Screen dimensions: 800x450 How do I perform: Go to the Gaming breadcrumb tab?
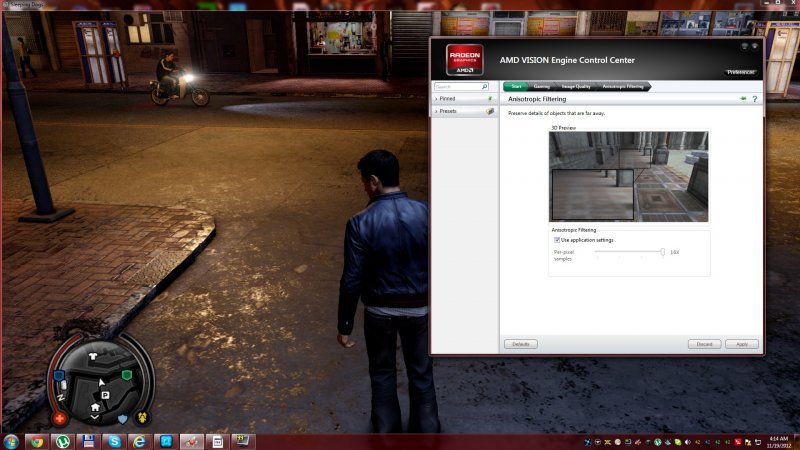[x=541, y=86]
